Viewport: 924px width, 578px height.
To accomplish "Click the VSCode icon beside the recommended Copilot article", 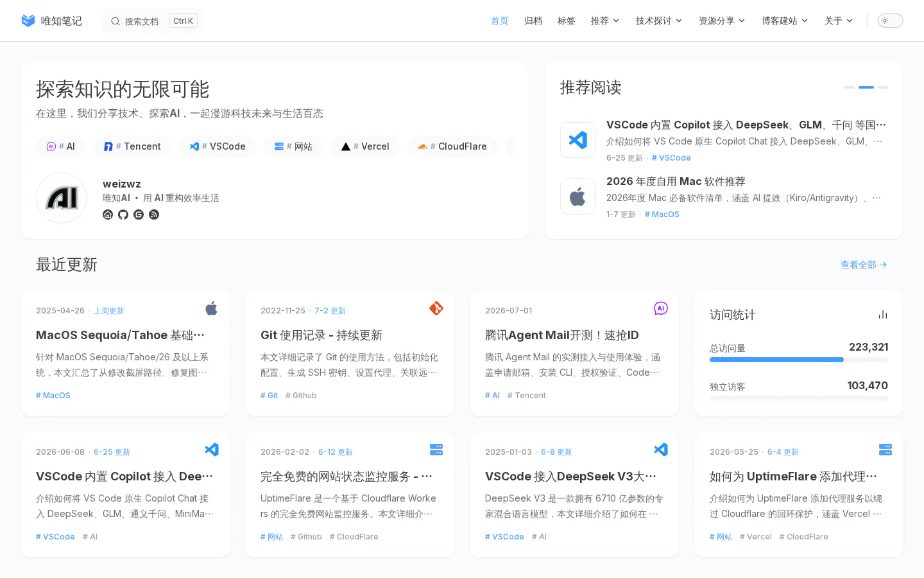I will pos(578,140).
